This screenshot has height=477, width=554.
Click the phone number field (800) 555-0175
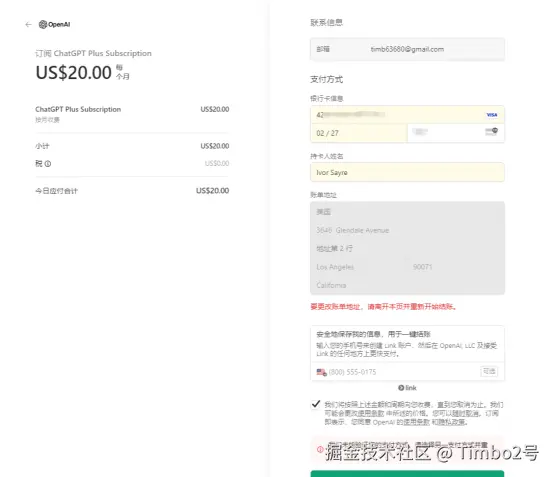[407, 372]
